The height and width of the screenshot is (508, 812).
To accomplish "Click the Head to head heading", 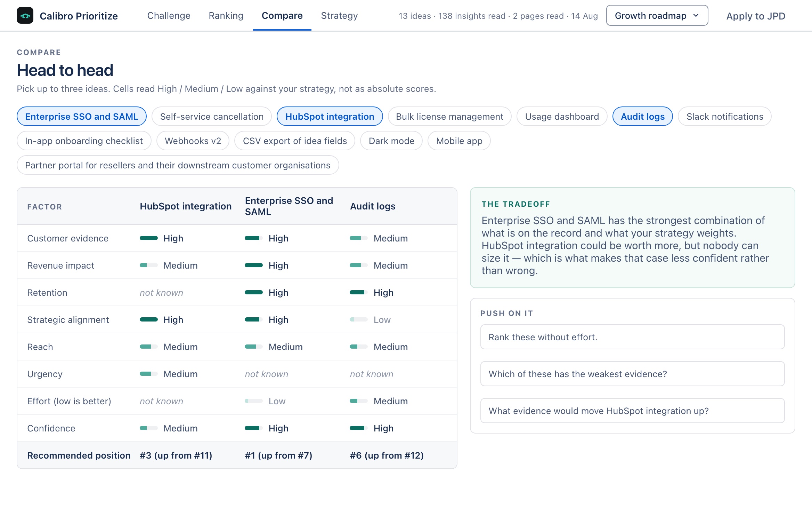I will 65,70.
